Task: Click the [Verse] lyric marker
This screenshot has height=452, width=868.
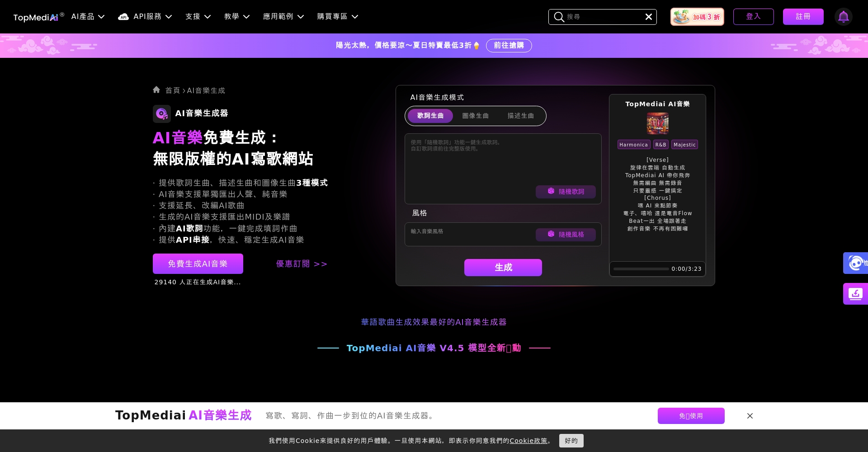Action: [x=658, y=160]
